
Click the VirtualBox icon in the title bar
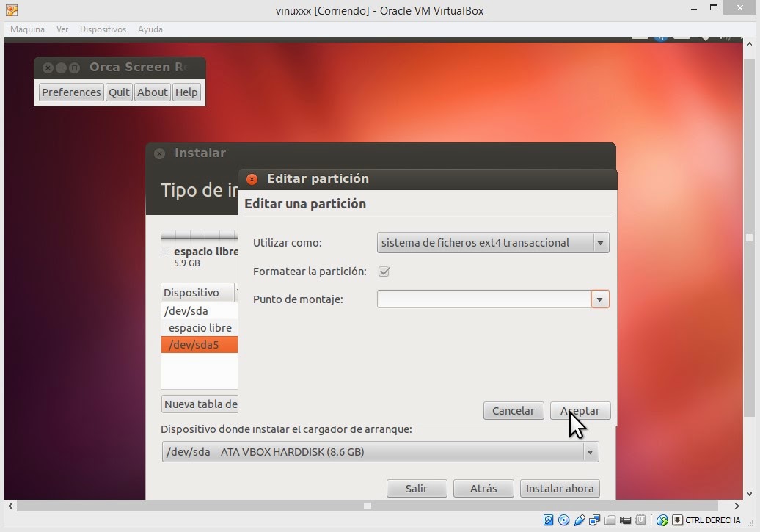tap(10, 10)
